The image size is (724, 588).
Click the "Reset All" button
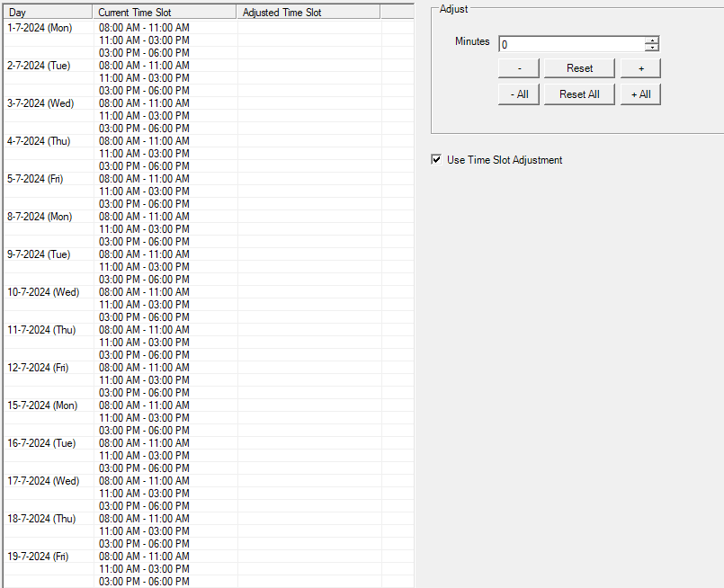578,94
